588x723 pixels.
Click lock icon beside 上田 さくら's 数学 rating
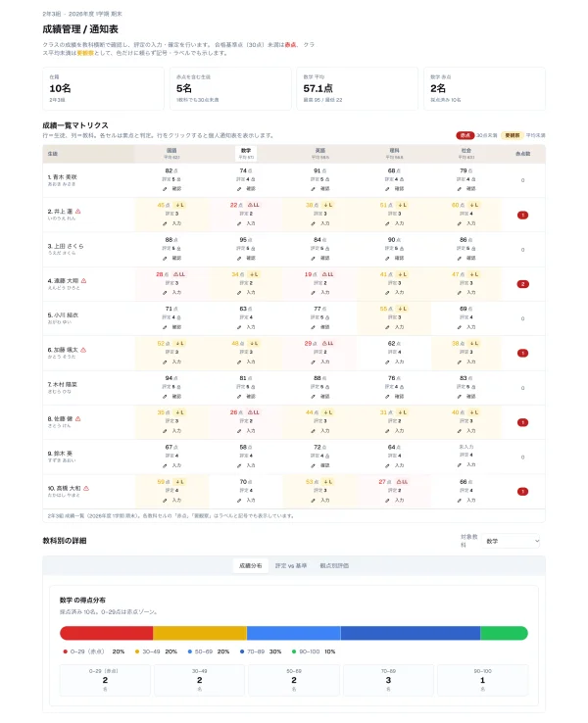tap(253, 249)
